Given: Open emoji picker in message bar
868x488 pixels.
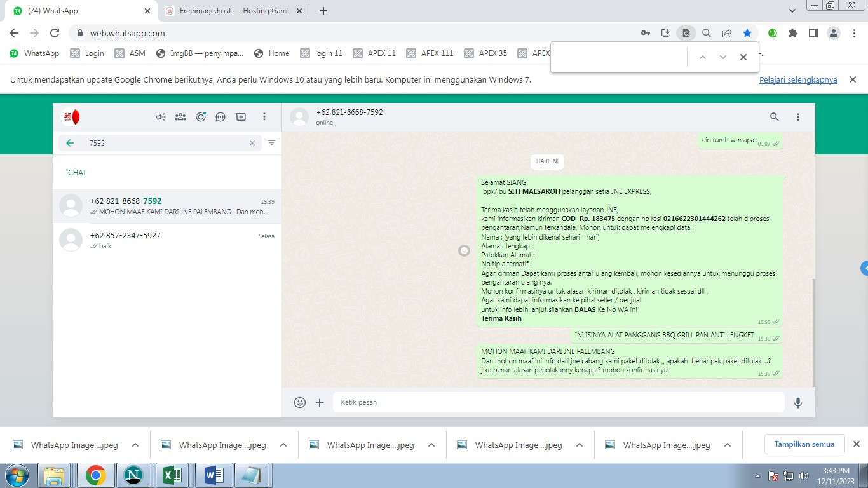Looking at the screenshot, I should tap(300, 402).
